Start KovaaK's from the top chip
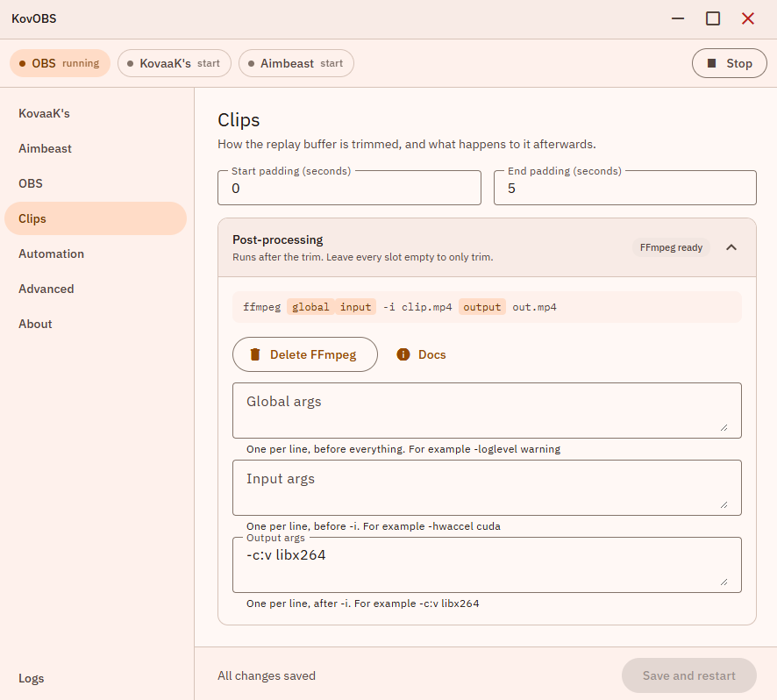The height and width of the screenshot is (700, 777). (175, 63)
